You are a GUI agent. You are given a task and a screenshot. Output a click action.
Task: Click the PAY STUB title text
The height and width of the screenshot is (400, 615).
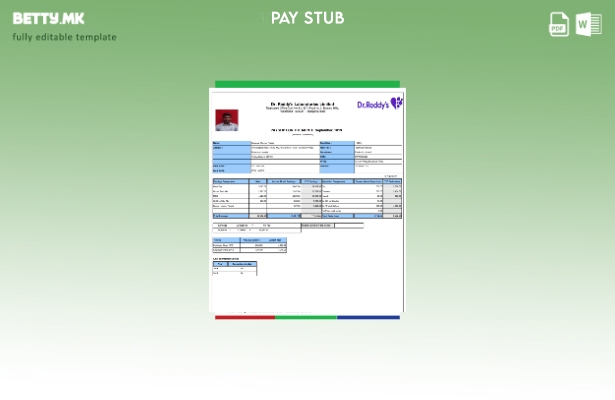tap(307, 18)
